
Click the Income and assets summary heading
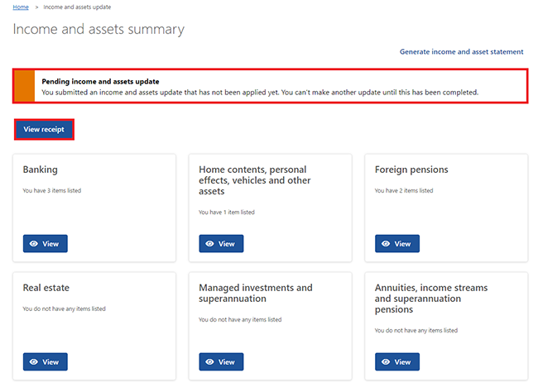98,30
